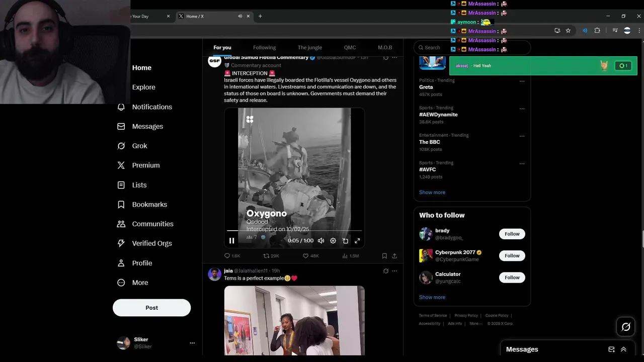The width and height of the screenshot is (644, 362).
Task: Switch to Following tab
Action: 264,48
